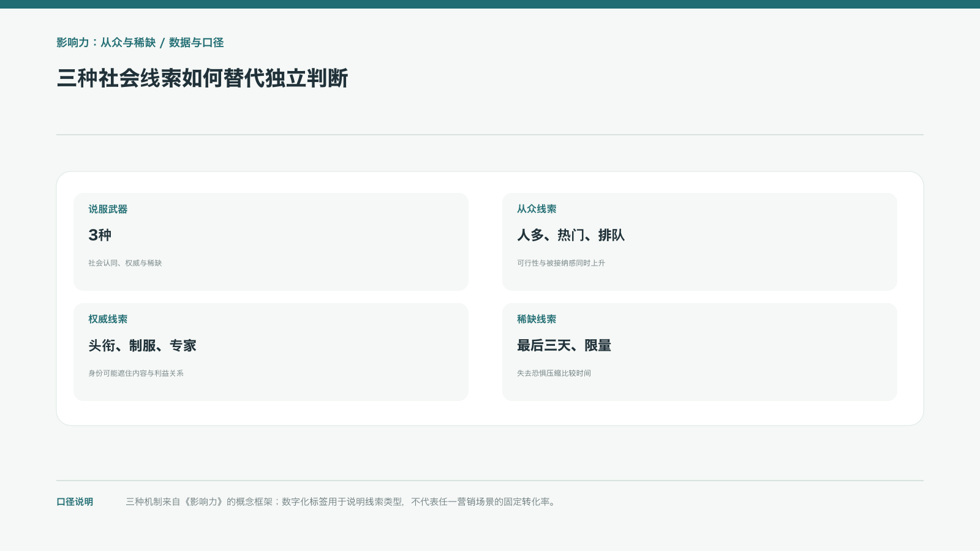Image resolution: width=980 pixels, height=551 pixels.
Task: Select the footnote sentence starting 三种机制来自《影响力》
Action: [x=342, y=502]
